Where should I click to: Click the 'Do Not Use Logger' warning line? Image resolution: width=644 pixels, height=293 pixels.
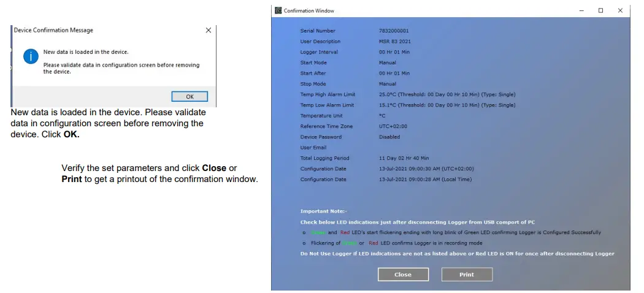click(457, 254)
